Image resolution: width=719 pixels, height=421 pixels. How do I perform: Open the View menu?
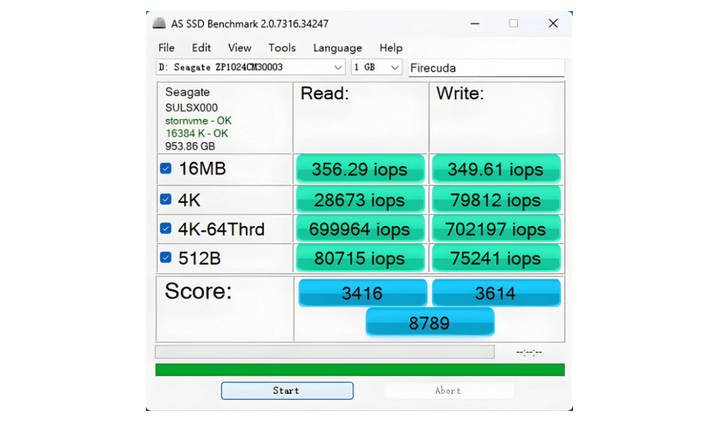239,48
